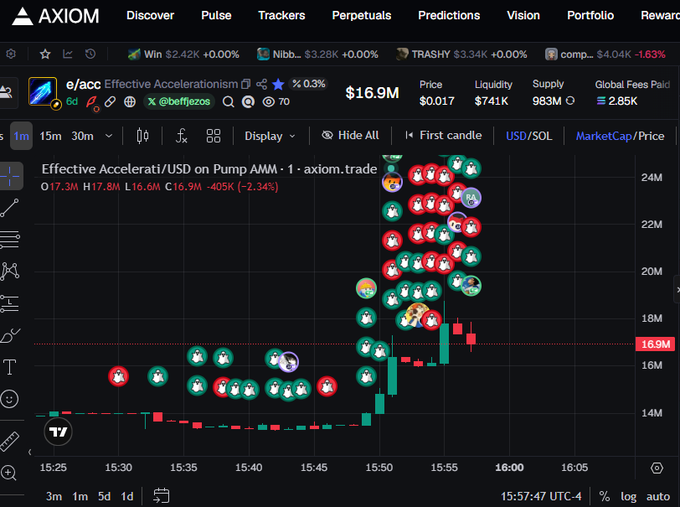Select the crosshair cursor tool
The height and width of the screenshot is (507, 680).
(x=10, y=176)
